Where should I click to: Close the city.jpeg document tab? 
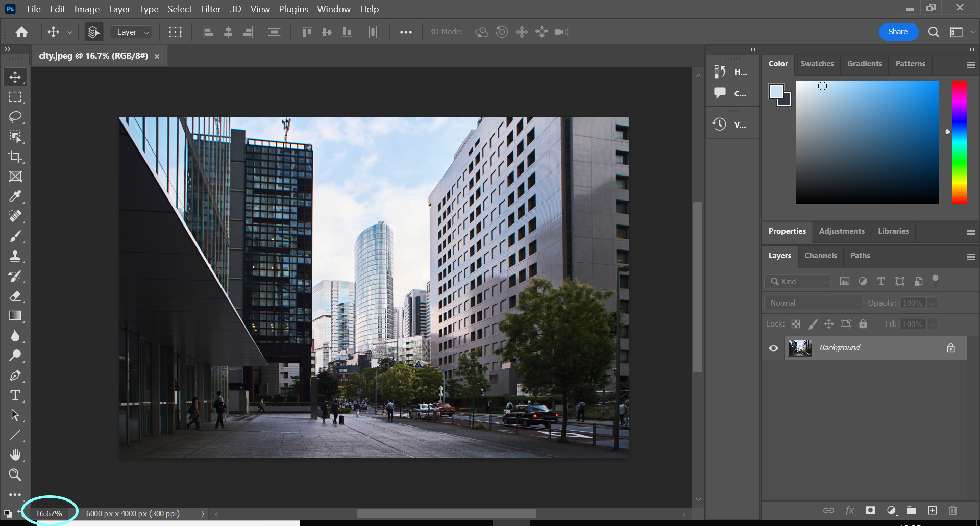coord(157,56)
